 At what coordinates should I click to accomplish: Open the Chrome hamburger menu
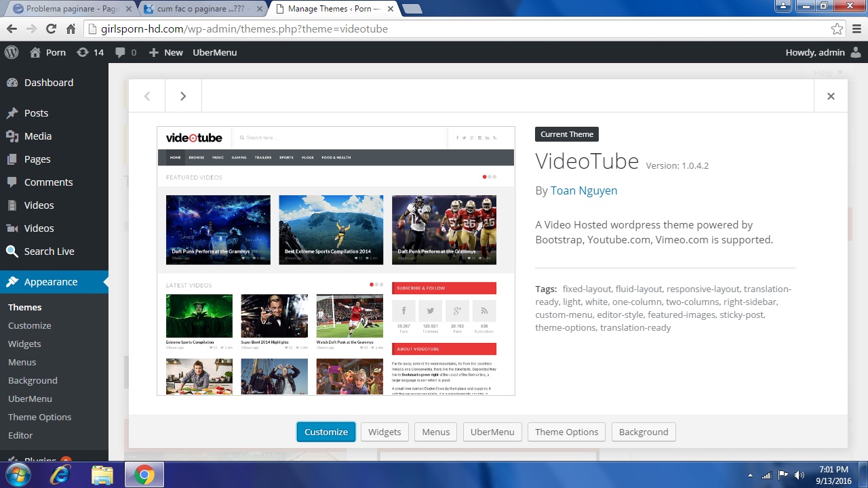pos(856,29)
